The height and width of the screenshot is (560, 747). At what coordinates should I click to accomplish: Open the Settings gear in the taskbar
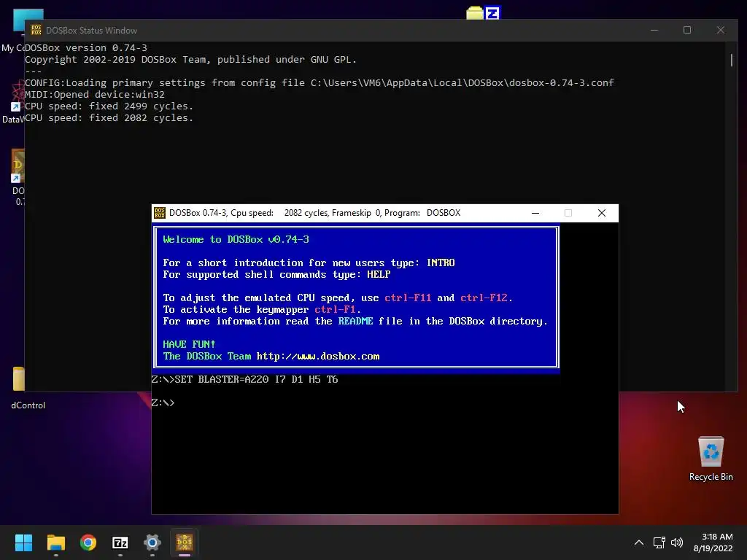click(152, 542)
